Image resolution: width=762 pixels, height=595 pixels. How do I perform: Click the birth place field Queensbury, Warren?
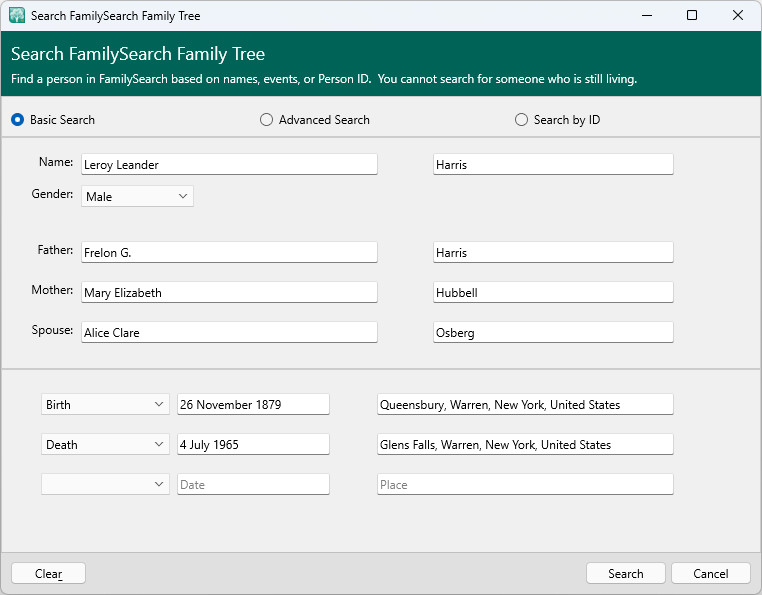[x=525, y=404]
